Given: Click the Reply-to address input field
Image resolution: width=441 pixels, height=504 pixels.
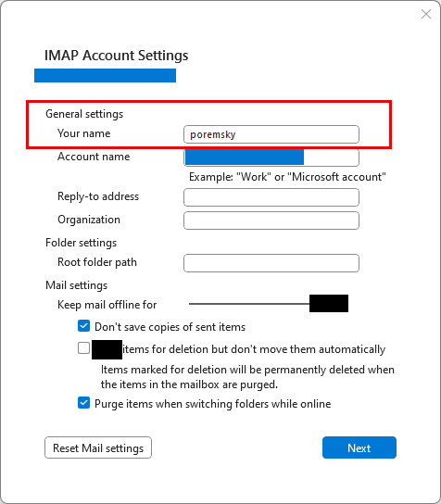Looking at the screenshot, I should [271, 197].
